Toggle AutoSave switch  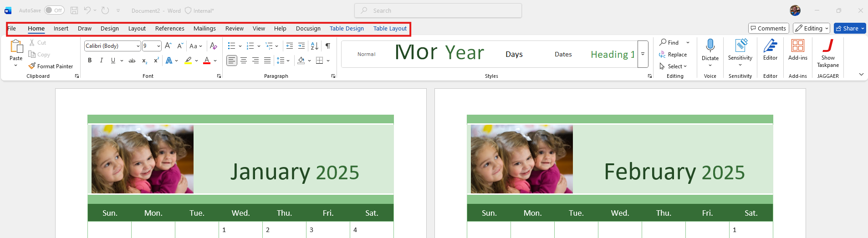pos(54,10)
